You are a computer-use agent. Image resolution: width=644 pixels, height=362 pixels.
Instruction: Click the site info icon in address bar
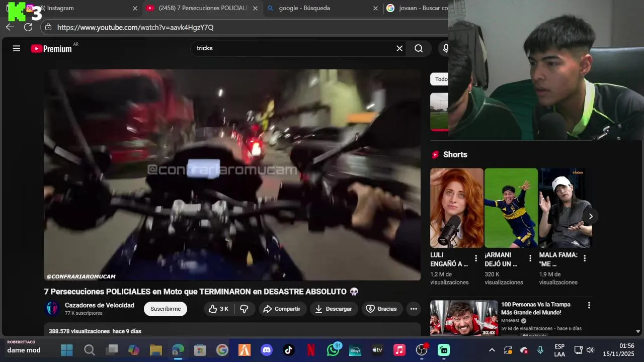(48, 27)
